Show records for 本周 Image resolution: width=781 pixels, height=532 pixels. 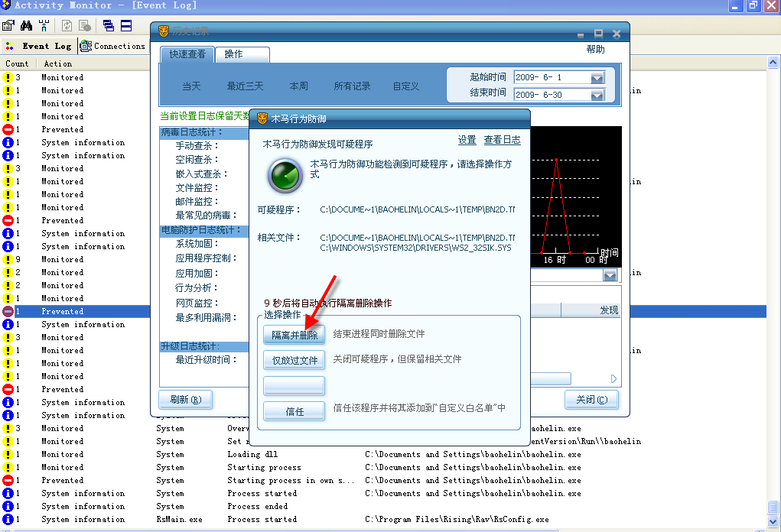(x=299, y=86)
